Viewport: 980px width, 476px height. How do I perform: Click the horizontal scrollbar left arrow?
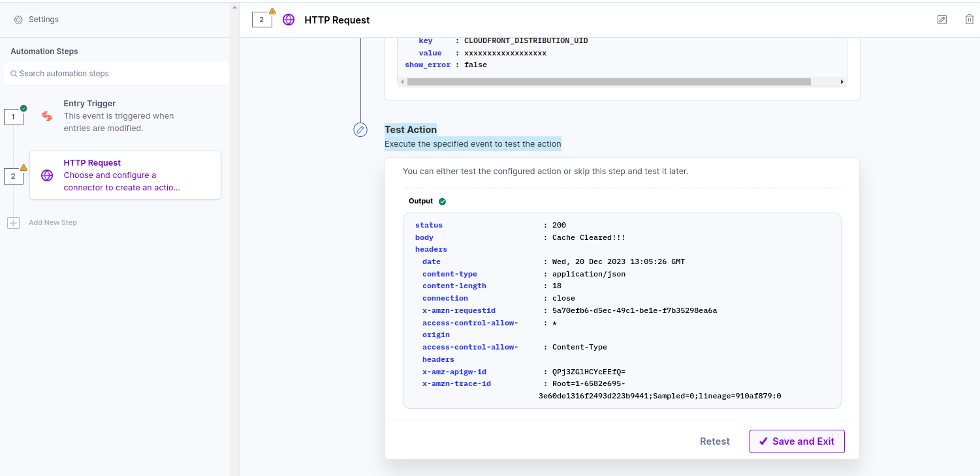coord(402,82)
